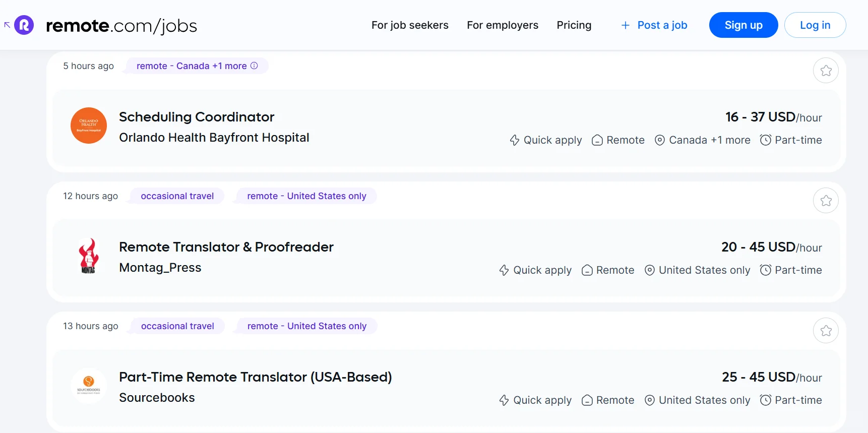
Task: Click the Remote purple R logo icon
Action: tap(24, 25)
